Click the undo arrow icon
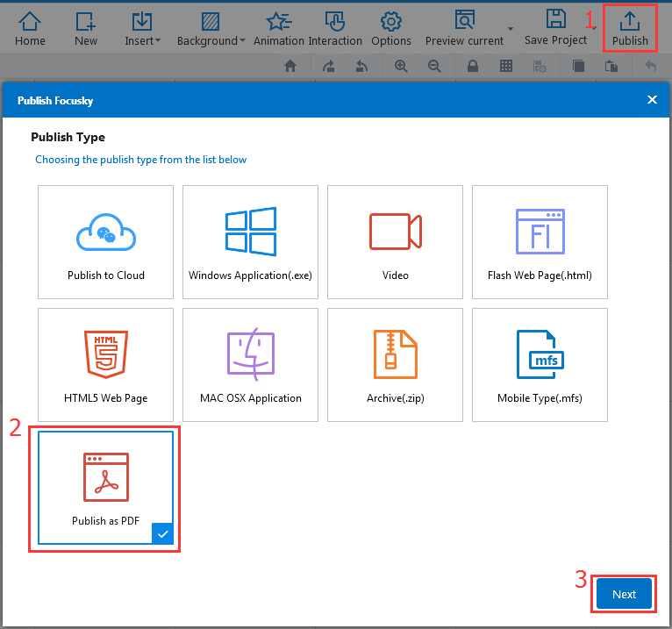 (x=650, y=66)
